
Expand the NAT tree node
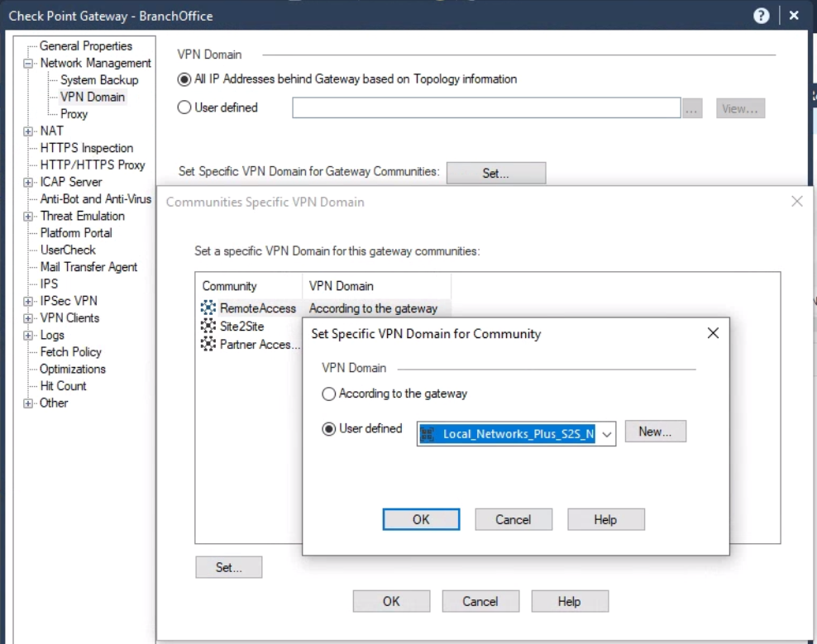[x=27, y=131]
